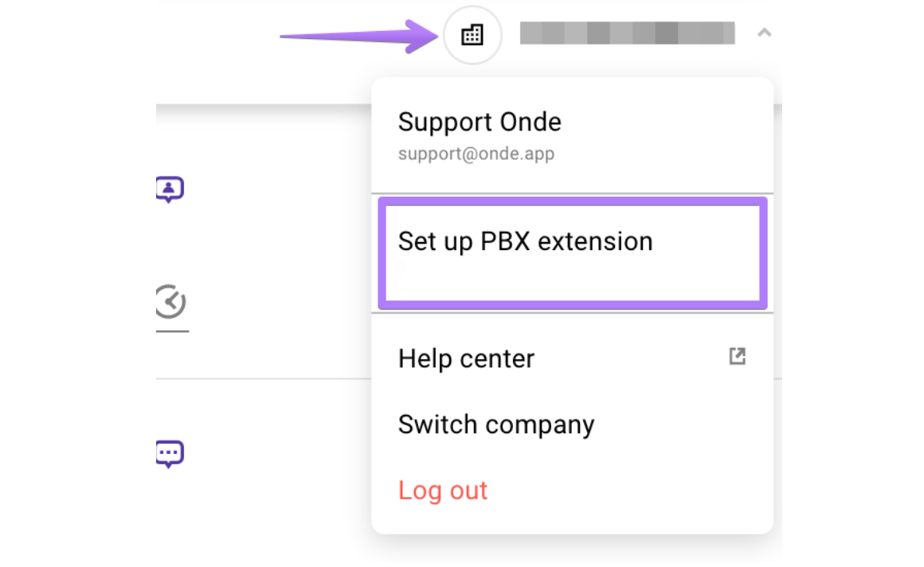Click the support@onde.app email address

pyautogui.click(x=476, y=153)
